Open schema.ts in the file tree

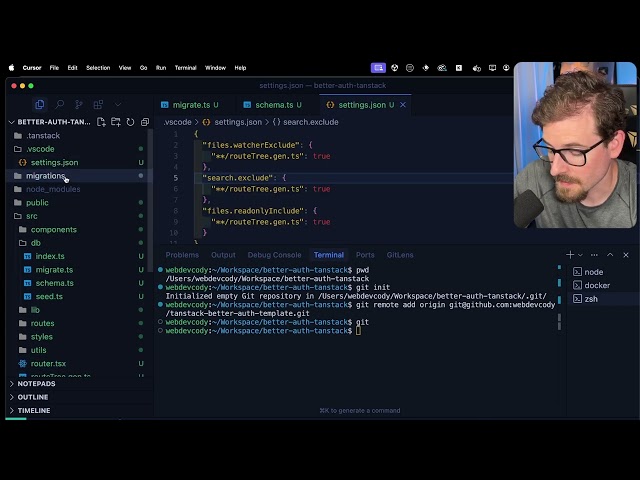point(79,283)
